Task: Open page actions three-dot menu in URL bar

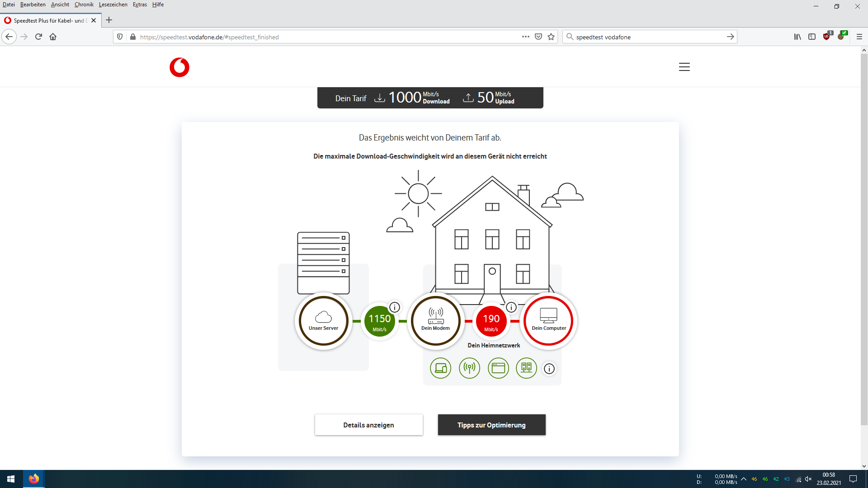Action: 525,37
